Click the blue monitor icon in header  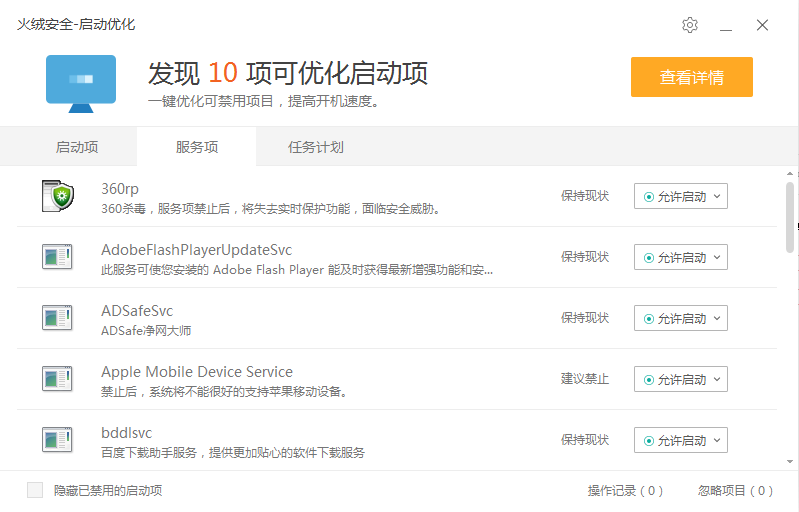coord(81,84)
